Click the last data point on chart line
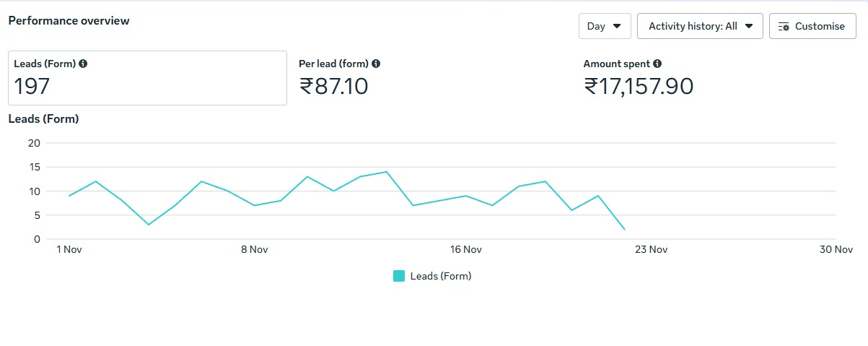This screenshot has height=346, width=868. point(624,229)
